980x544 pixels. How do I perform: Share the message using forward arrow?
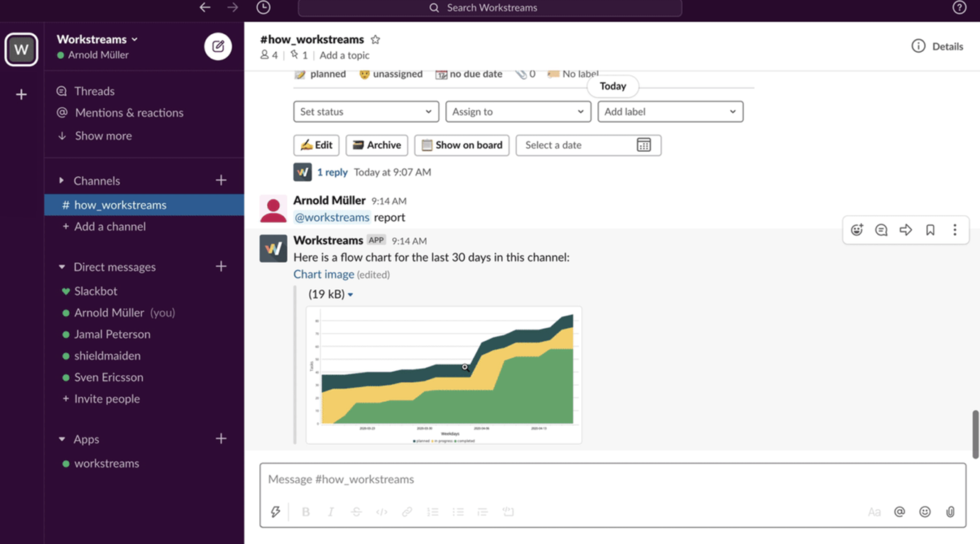(906, 230)
